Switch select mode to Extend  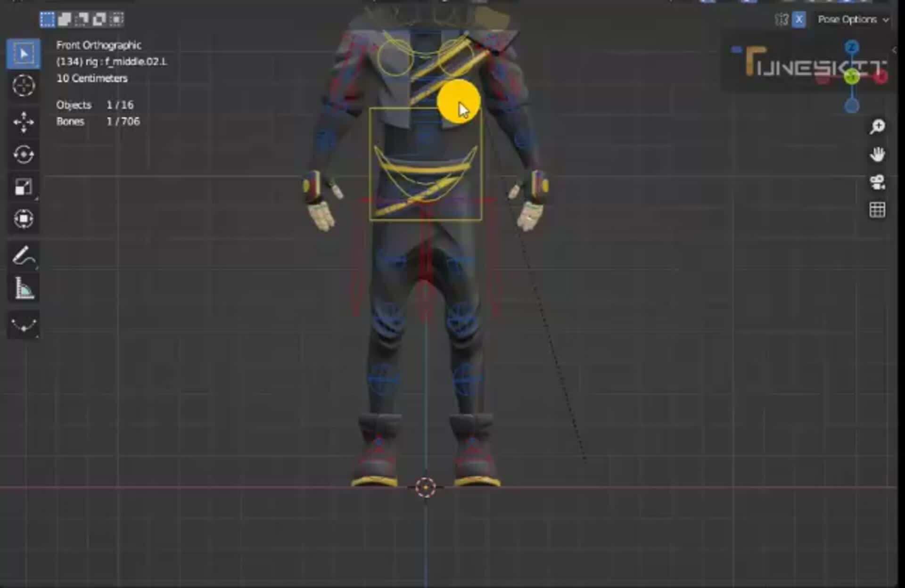pos(65,19)
